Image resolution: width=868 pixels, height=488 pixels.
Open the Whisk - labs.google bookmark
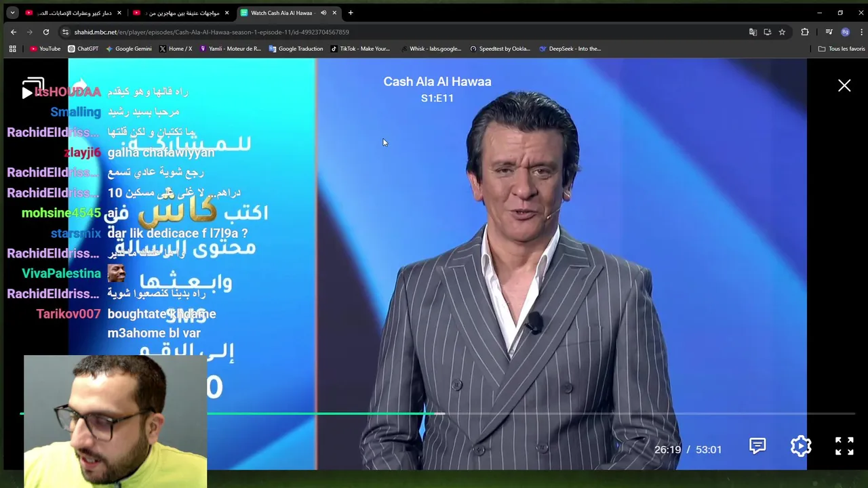431,49
